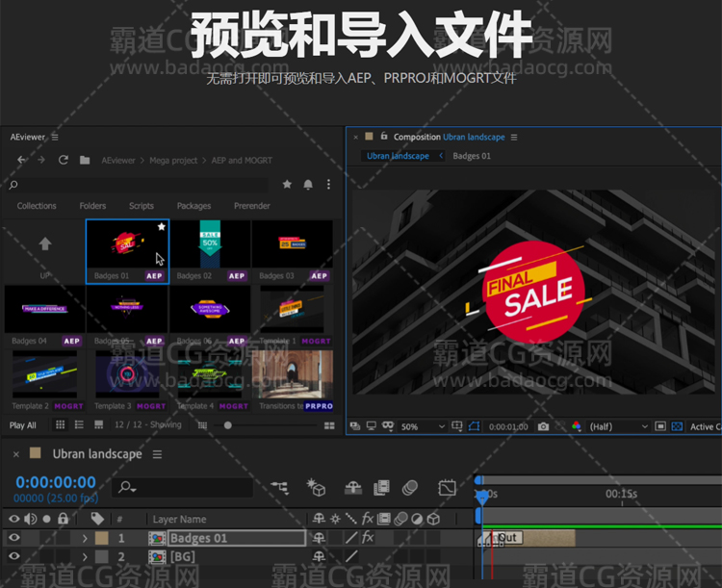Click the toggle transparency grid icon

(677, 427)
